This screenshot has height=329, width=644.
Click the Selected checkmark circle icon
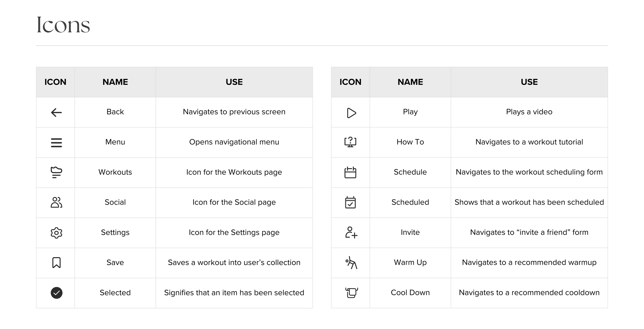pyautogui.click(x=56, y=293)
